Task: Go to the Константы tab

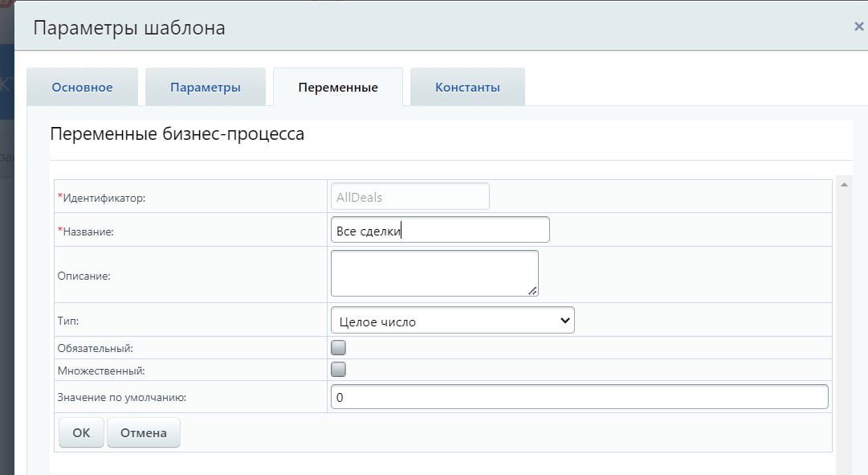Action: [467, 88]
